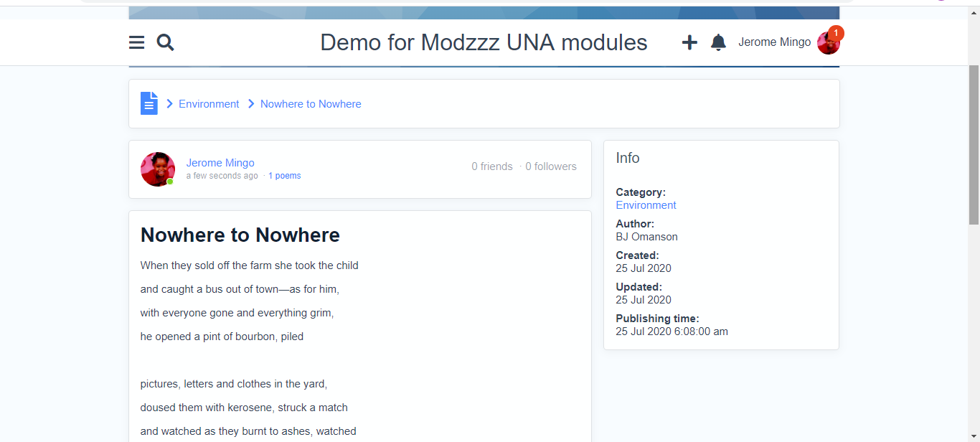Click the green online status dot
This screenshot has height=442, width=980.
click(170, 182)
